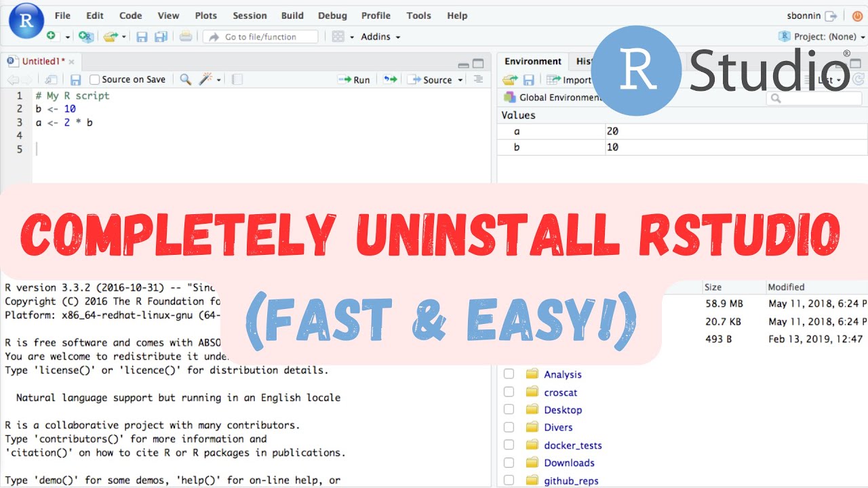Screen dimensions: 868x488
Task: Click the Create a Project icon
Action: [x=85, y=37]
